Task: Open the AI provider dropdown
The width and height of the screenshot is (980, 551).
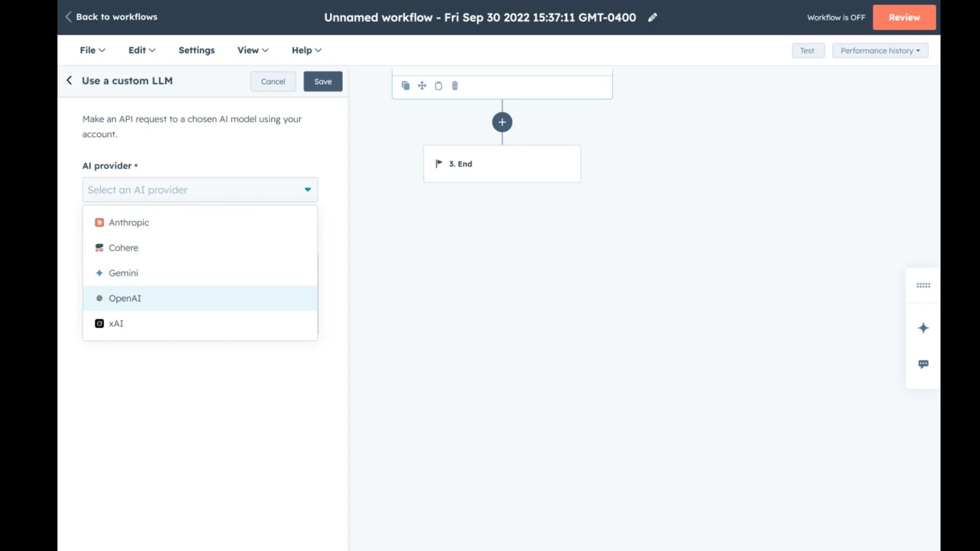Action: [x=200, y=190]
